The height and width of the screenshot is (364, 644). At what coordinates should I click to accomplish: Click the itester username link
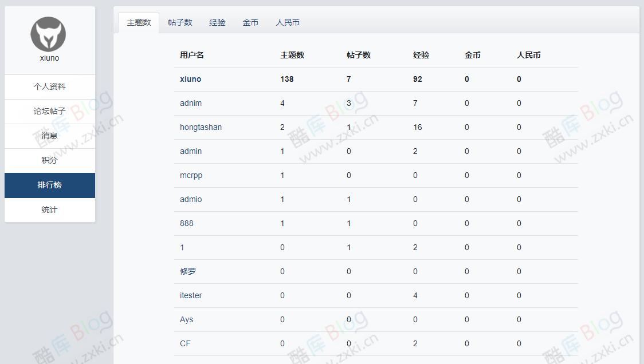[x=190, y=295]
